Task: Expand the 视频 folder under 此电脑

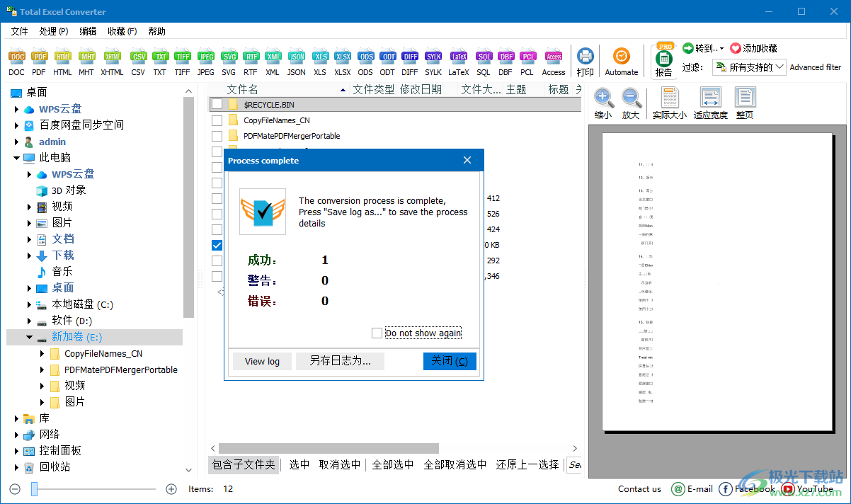Action: [30, 207]
